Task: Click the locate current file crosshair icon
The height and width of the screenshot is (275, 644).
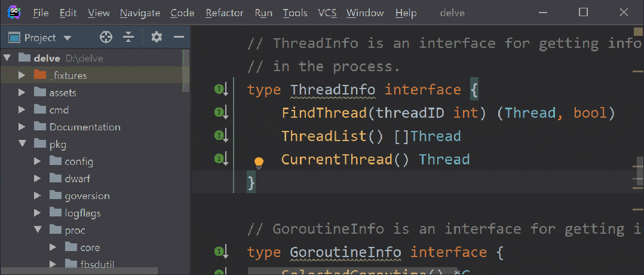Action: (106, 38)
